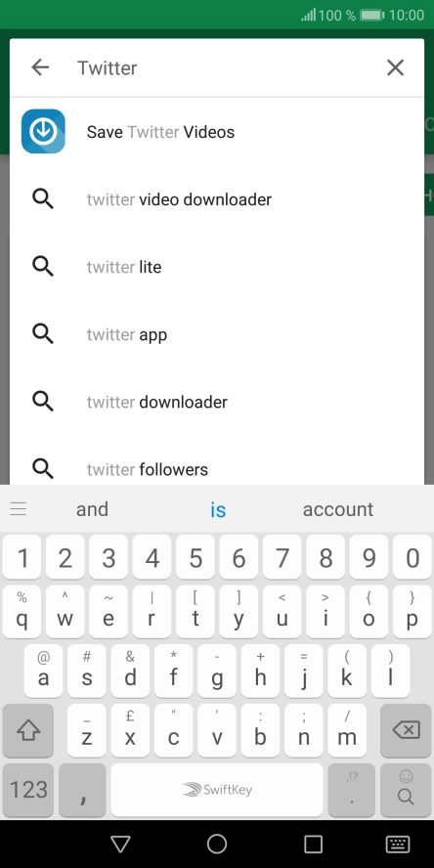The image size is (434, 868).
Task: Tap the Android home button
Action: click(x=217, y=844)
